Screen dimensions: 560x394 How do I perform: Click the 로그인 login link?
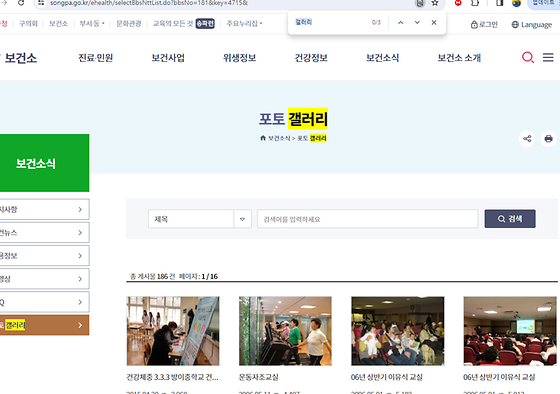click(484, 25)
